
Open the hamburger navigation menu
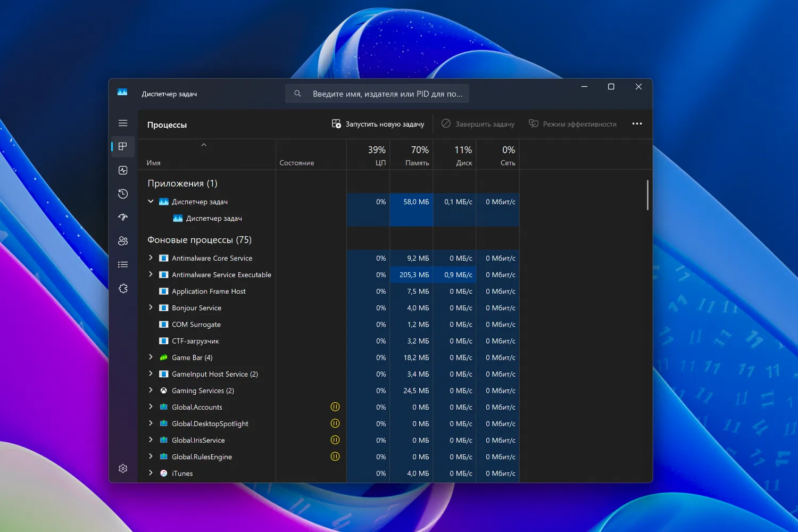point(123,123)
